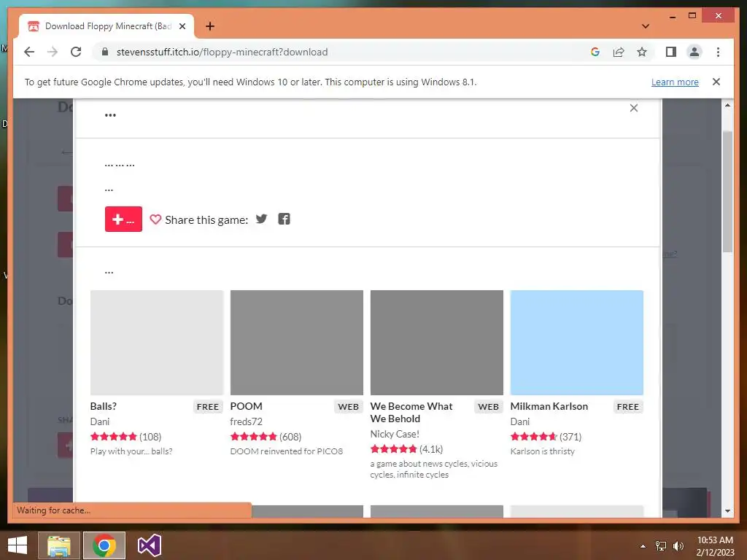Click the Milkman Karlson title
The image size is (747, 560).
click(549, 406)
